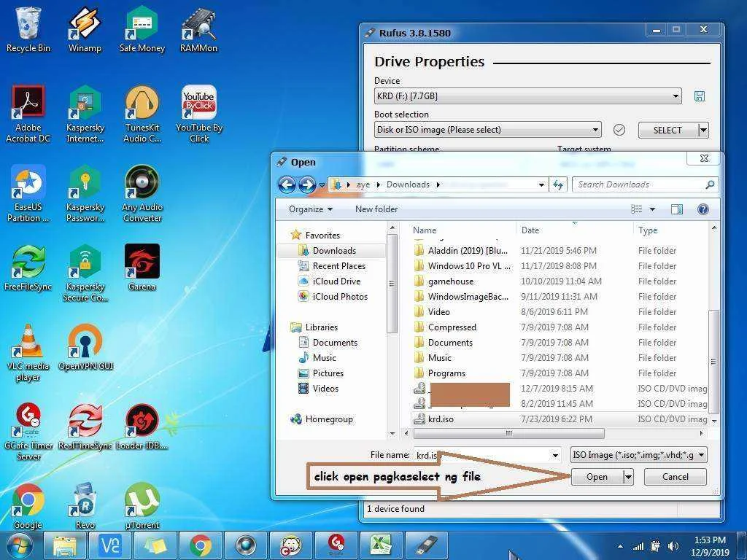
Task: Select iCloud Drive in navigation pane
Action: click(336, 281)
